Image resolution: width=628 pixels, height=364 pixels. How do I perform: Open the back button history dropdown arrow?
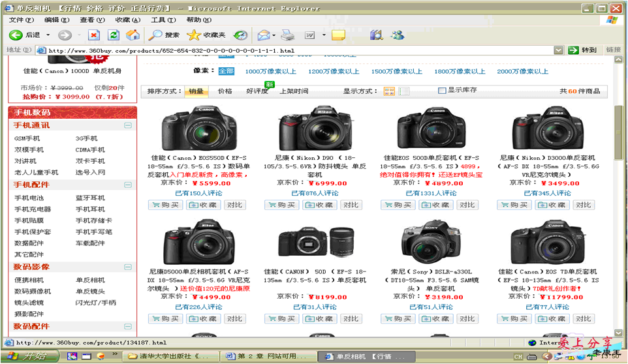pyautogui.click(x=48, y=35)
